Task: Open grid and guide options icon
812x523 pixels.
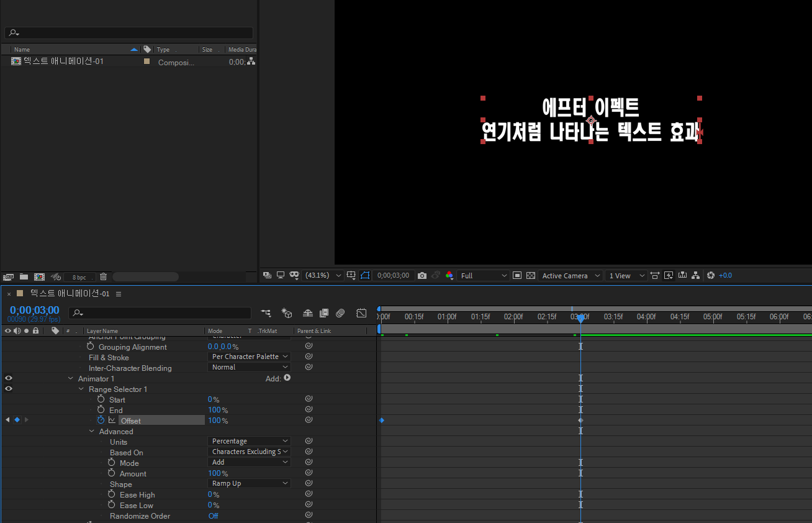Action: (x=351, y=275)
